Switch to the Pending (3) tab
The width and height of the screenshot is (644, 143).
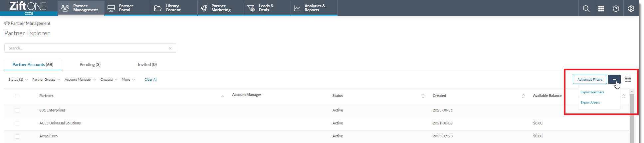[x=90, y=65]
